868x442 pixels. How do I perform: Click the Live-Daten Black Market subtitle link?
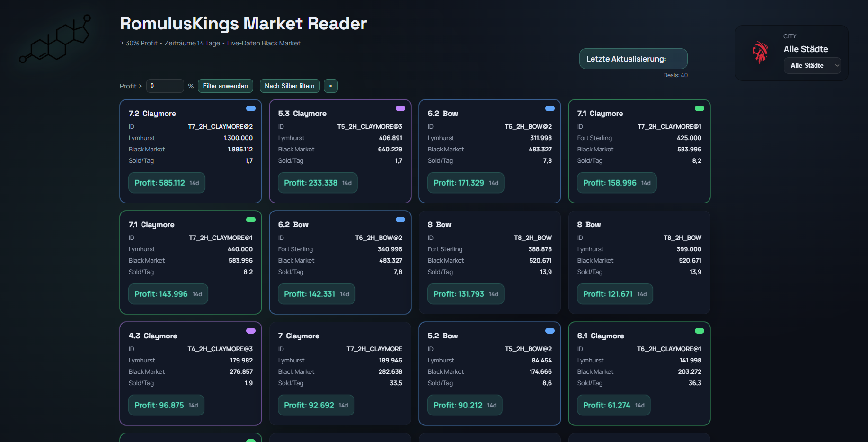pos(264,43)
